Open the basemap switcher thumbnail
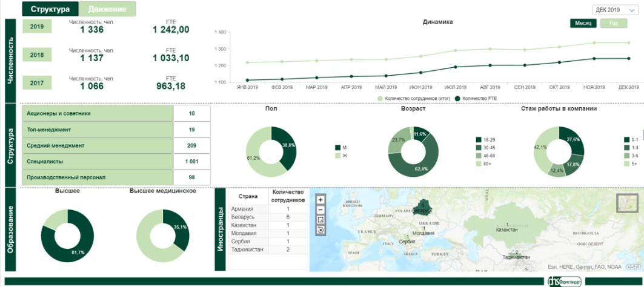The width and height of the screenshot is (644, 287). coord(627,204)
